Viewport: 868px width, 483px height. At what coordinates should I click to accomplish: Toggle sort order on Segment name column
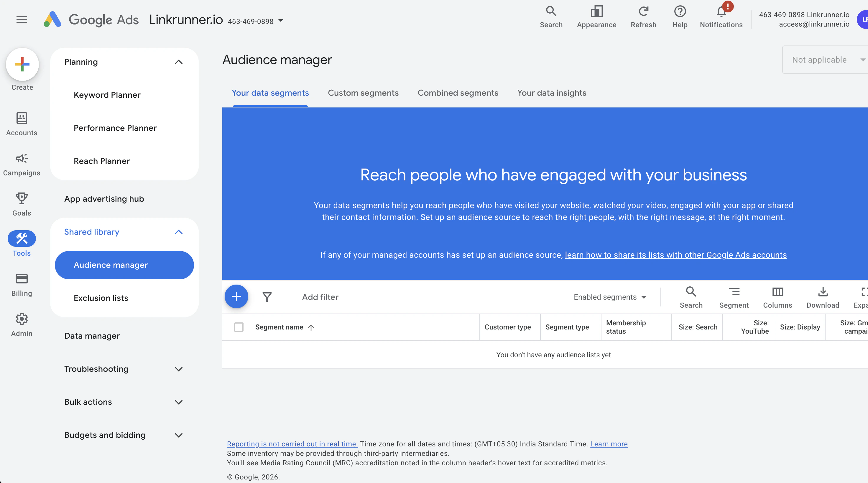click(x=311, y=327)
